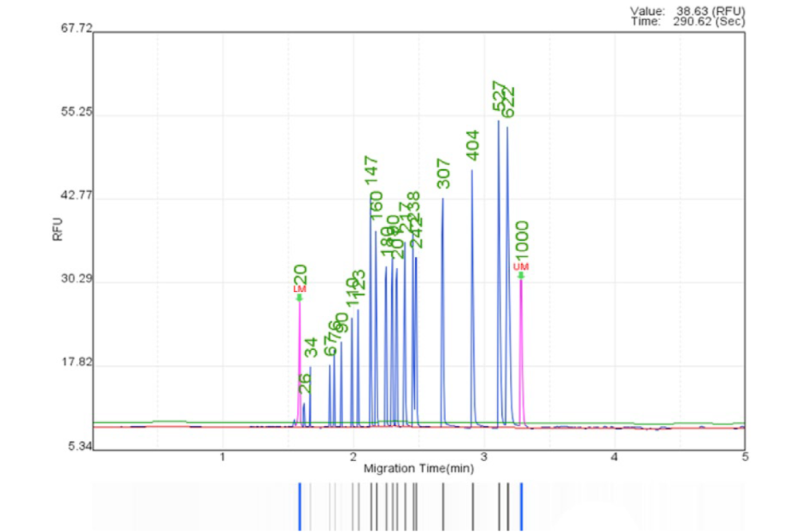Image resolution: width=798 pixels, height=532 pixels.
Task: Select the 307 peak label
Action: [x=444, y=173]
